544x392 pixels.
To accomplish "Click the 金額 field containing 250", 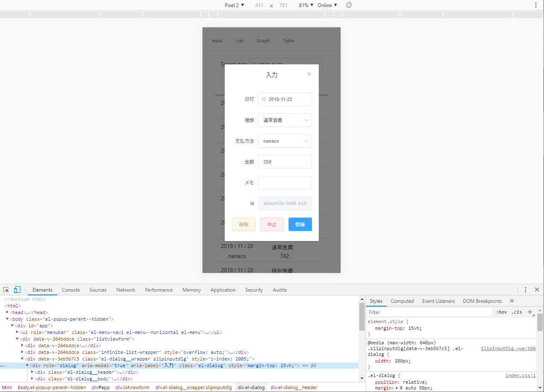I will tap(285, 162).
